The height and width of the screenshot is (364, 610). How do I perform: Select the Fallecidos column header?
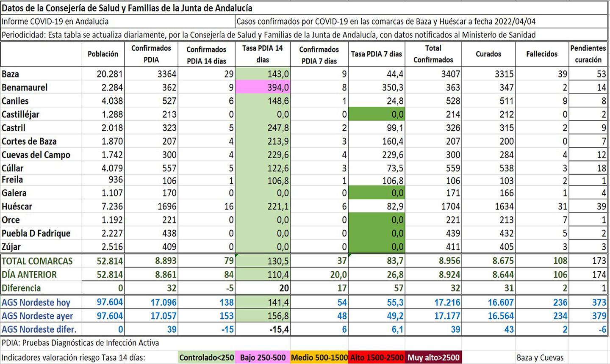(541, 54)
